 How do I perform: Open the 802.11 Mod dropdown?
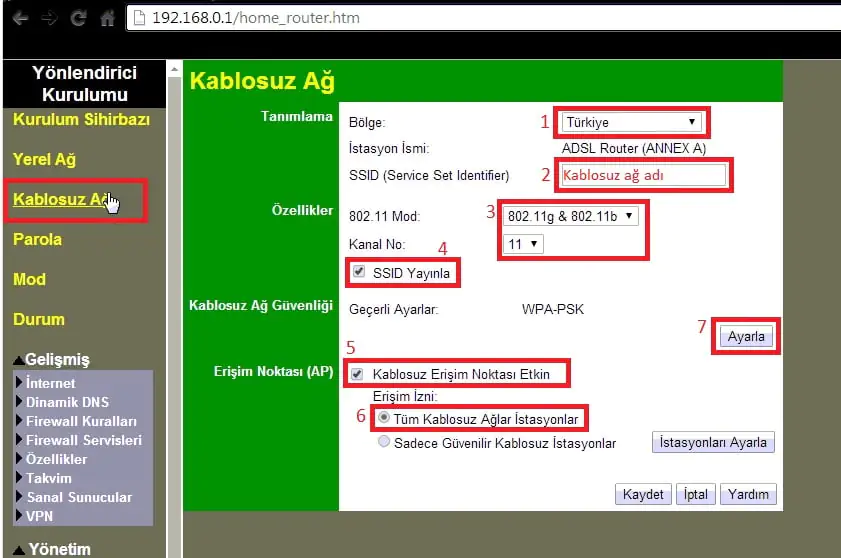[x=571, y=216]
